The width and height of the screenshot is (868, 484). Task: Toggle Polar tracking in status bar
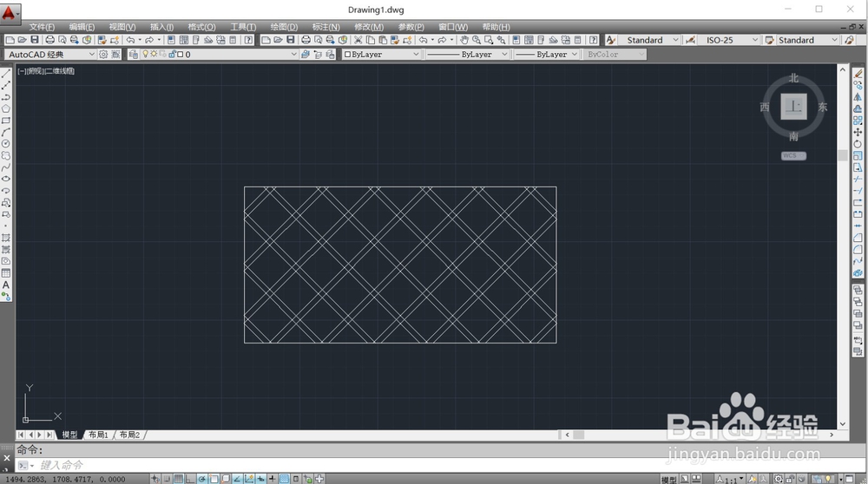(x=202, y=479)
